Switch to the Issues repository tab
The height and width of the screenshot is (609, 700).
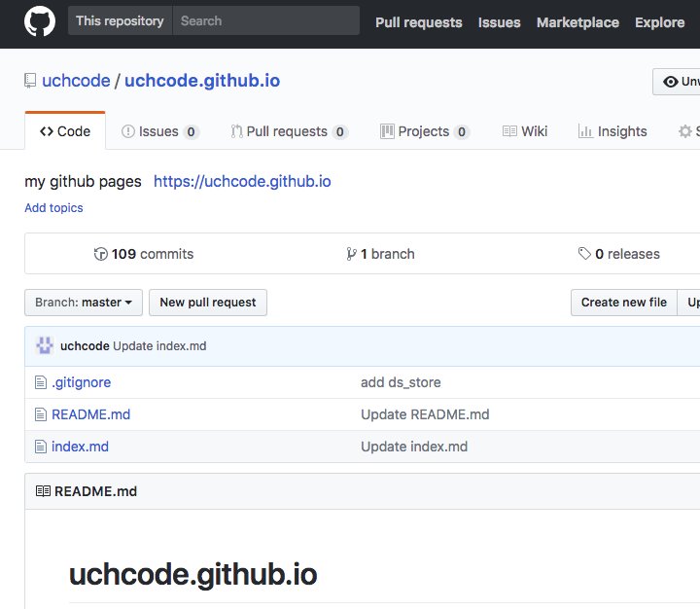(159, 131)
